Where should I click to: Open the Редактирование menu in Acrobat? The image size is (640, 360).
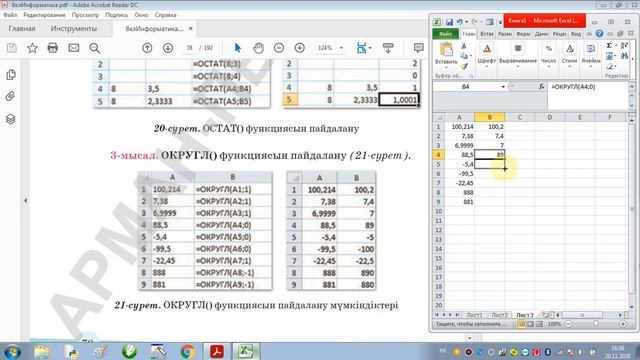[x=44, y=15]
